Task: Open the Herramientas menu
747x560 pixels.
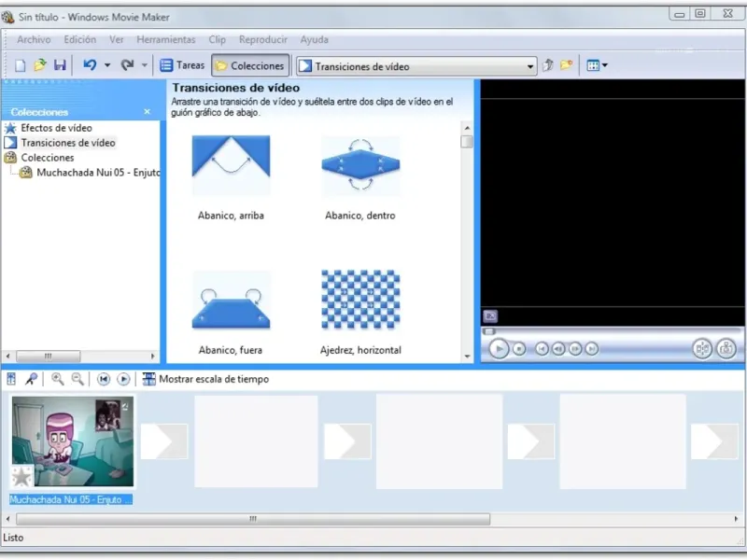Action: click(x=166, y=39)
